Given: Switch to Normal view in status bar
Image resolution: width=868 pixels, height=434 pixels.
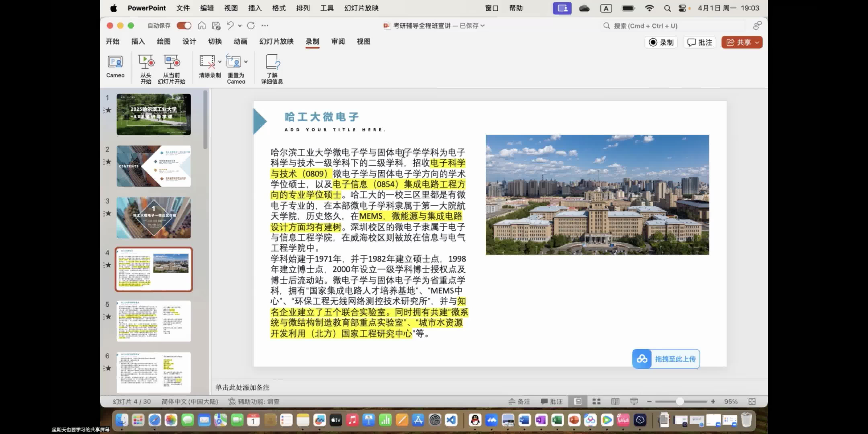Looking at the screenshot, I should [578, 401].
